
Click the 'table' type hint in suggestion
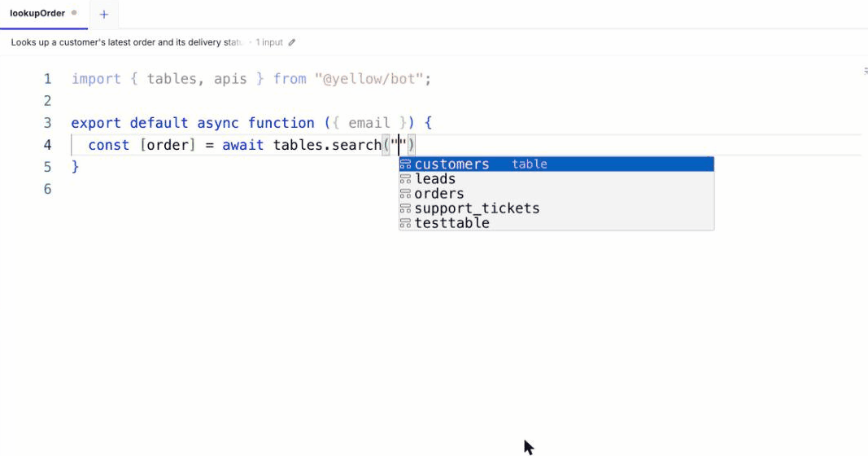pos(530,164)
